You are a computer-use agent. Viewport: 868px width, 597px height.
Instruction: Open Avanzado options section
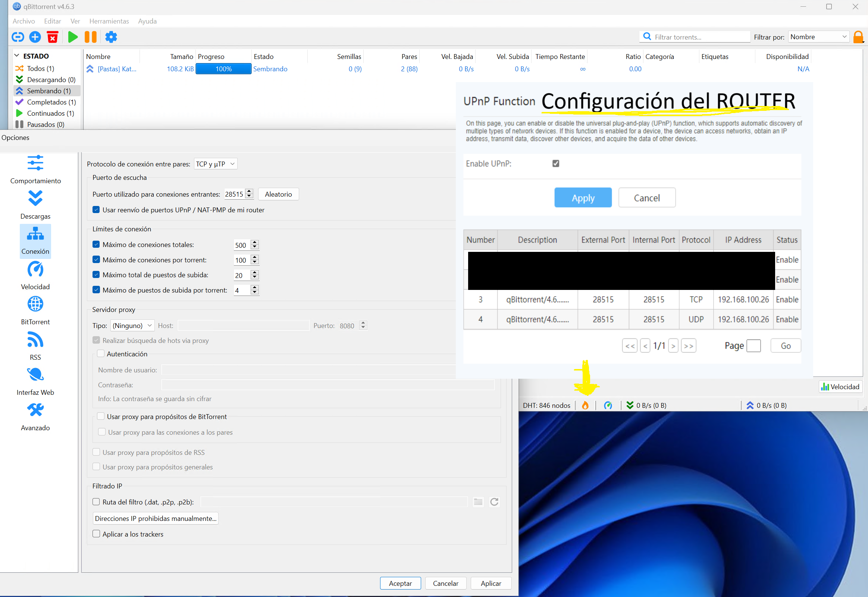pos(35,417)
